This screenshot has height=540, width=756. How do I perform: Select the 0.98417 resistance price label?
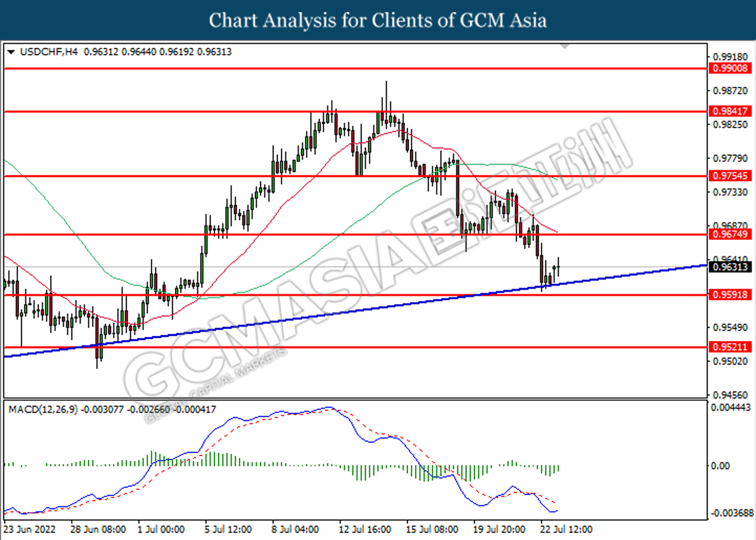point(730,111)
